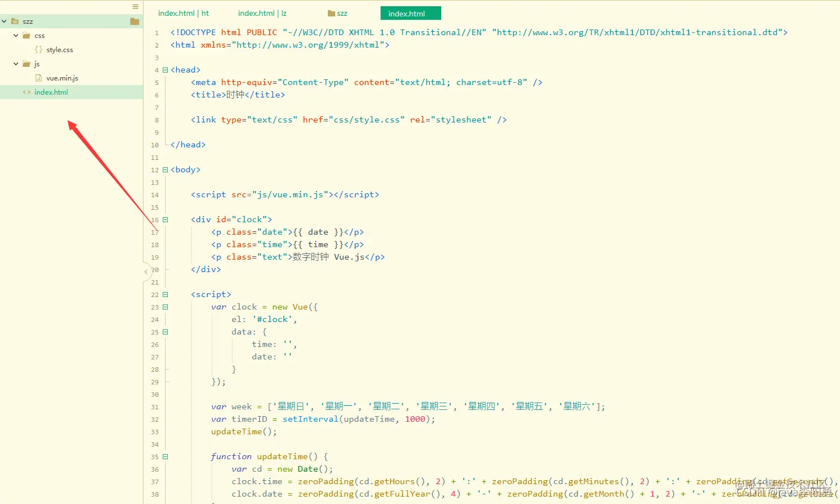This screenshot has width=840, height=504.
Task: Click line number 14 in the gutter
Action: (x=155, y=195)
